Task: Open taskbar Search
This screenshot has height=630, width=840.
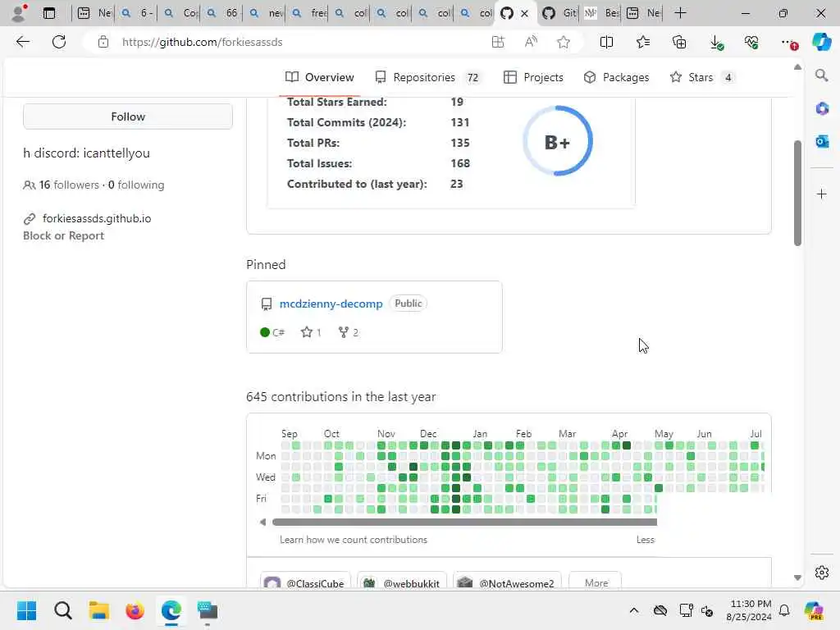Action: click(x=62, y=610)
